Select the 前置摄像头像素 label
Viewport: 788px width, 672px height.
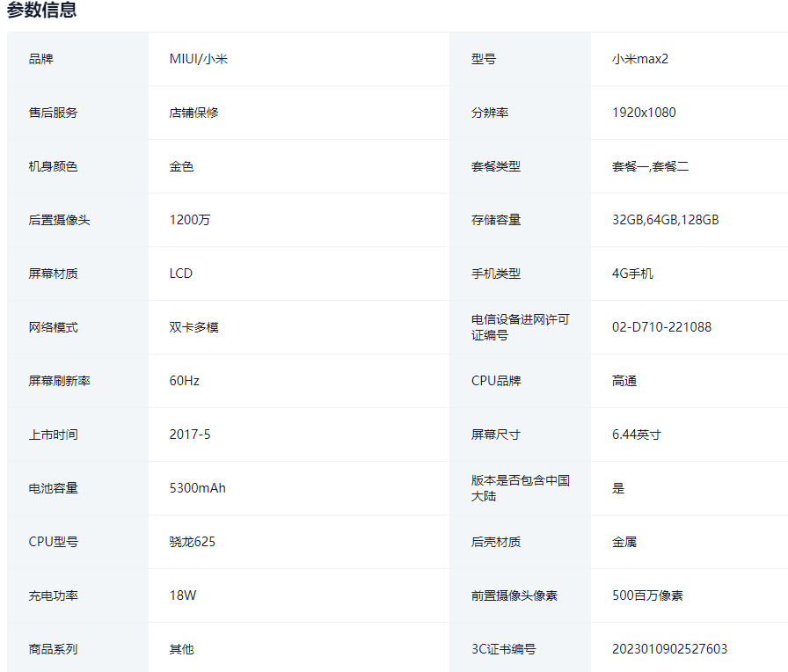[514, 595]
